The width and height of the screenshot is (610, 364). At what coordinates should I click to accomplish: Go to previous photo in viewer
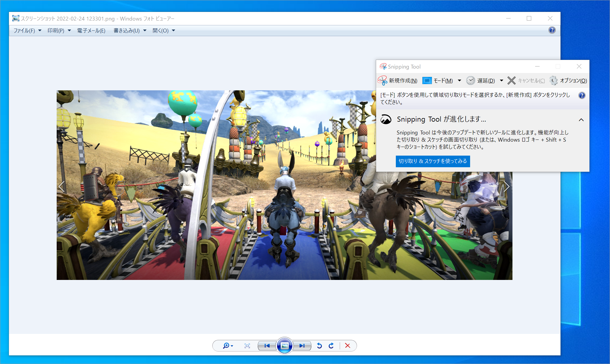coord(267,346)
